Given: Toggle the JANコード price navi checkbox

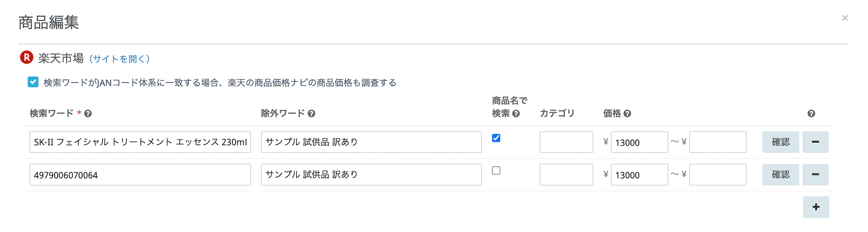Looking at the screenshot, I should coord(33,82).
